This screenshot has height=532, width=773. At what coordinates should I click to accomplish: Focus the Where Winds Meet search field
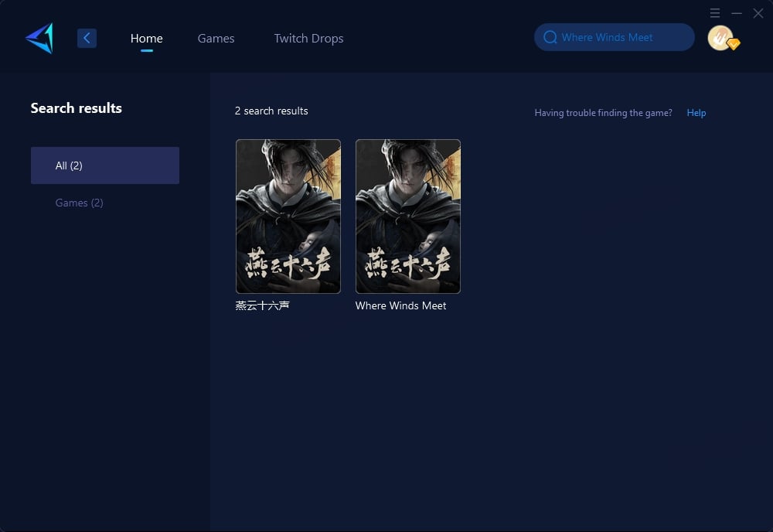click(x=615, y=37)
